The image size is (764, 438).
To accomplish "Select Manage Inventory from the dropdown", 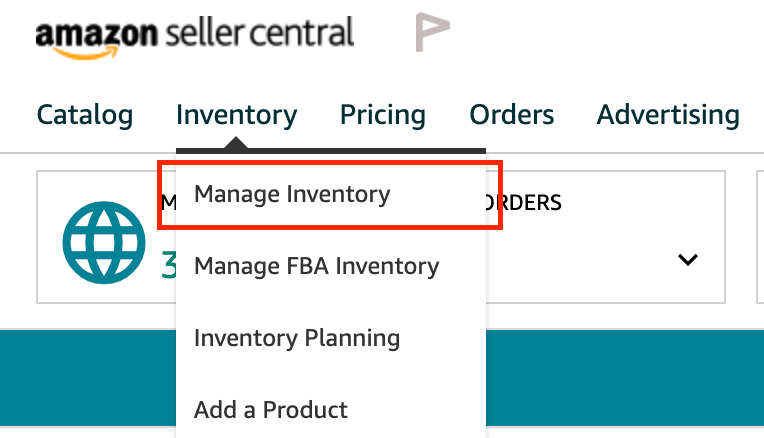I will point(292,194).
